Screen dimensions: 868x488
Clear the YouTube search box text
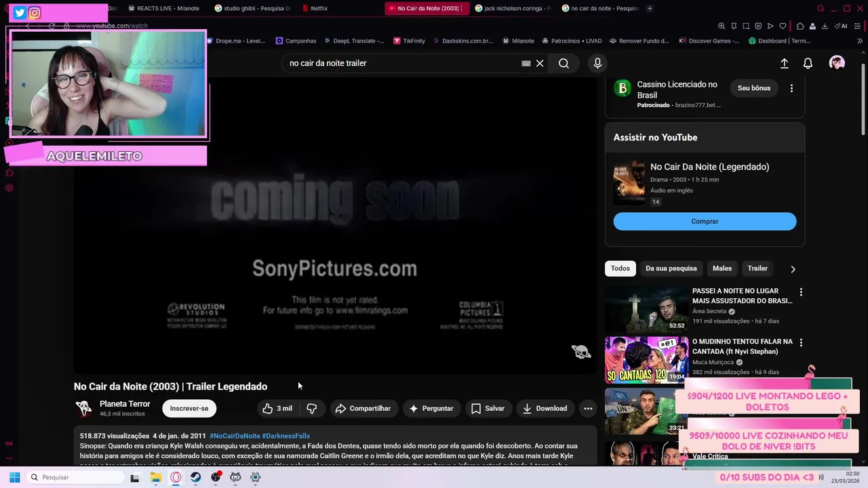coord(540,63)
